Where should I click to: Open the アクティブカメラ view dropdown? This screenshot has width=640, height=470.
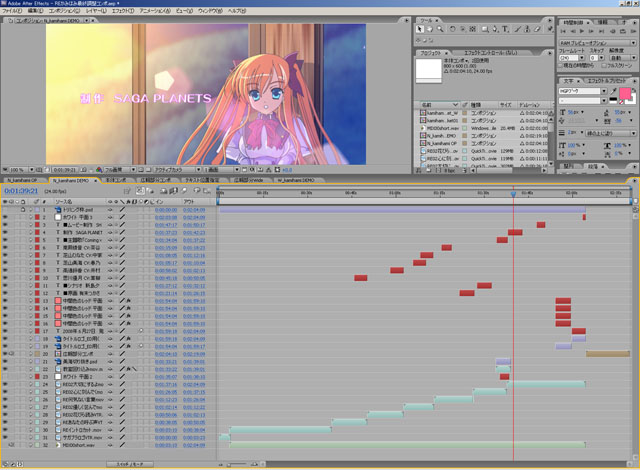[177, 169]
